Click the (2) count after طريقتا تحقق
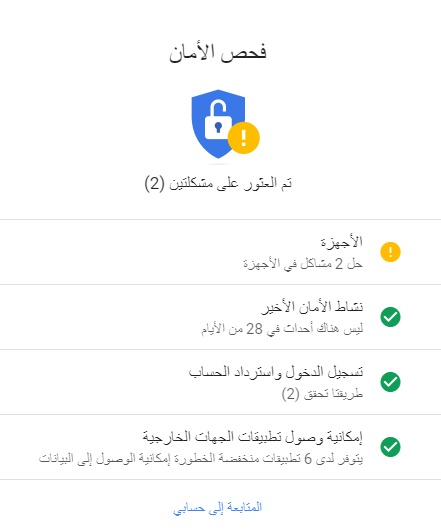This screenshot has height=530, width=441. tap(291, 394)
